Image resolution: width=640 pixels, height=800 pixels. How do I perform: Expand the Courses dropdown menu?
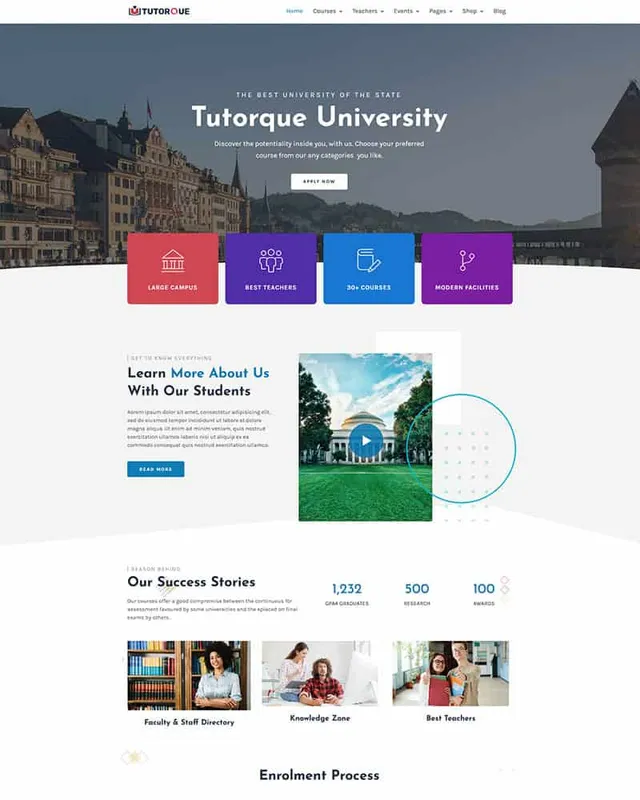click(x=327, y=11)
